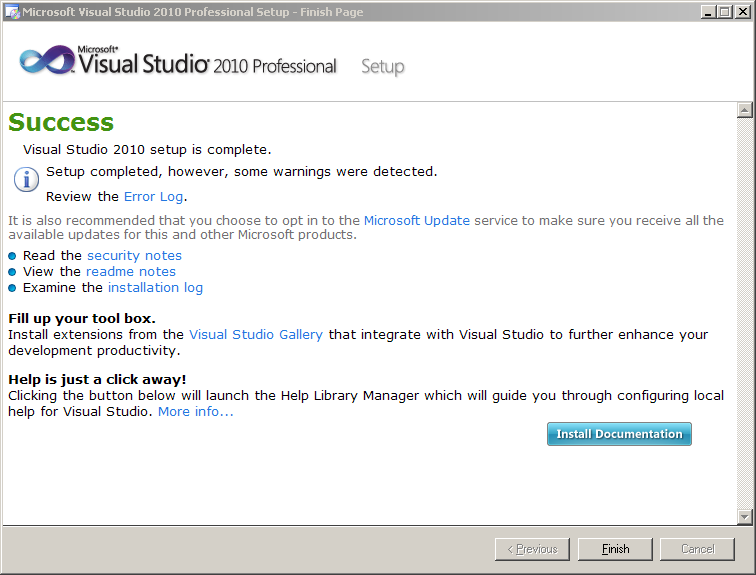This screenshot has height=575, width=756.
Task: Click the Visual Studio infinity logo
Action: (47, 61)
